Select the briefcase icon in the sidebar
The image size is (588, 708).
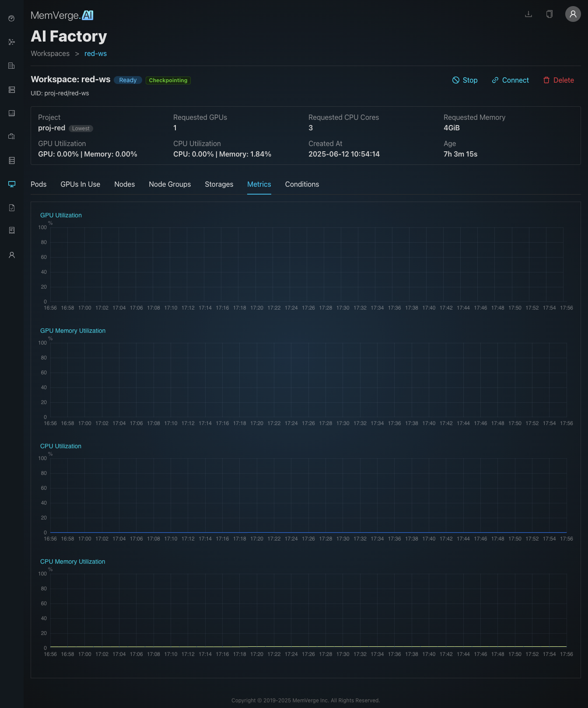[x=12, y=136]
